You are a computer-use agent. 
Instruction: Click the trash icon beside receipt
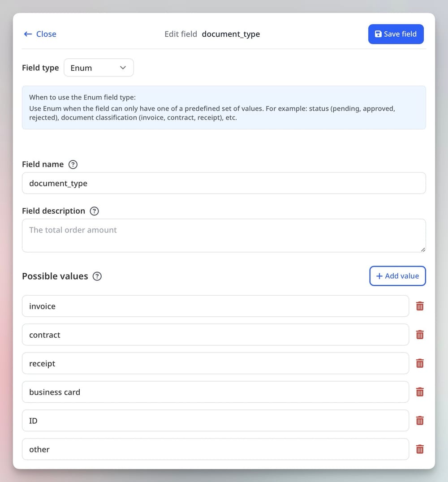tap(420, 363)
